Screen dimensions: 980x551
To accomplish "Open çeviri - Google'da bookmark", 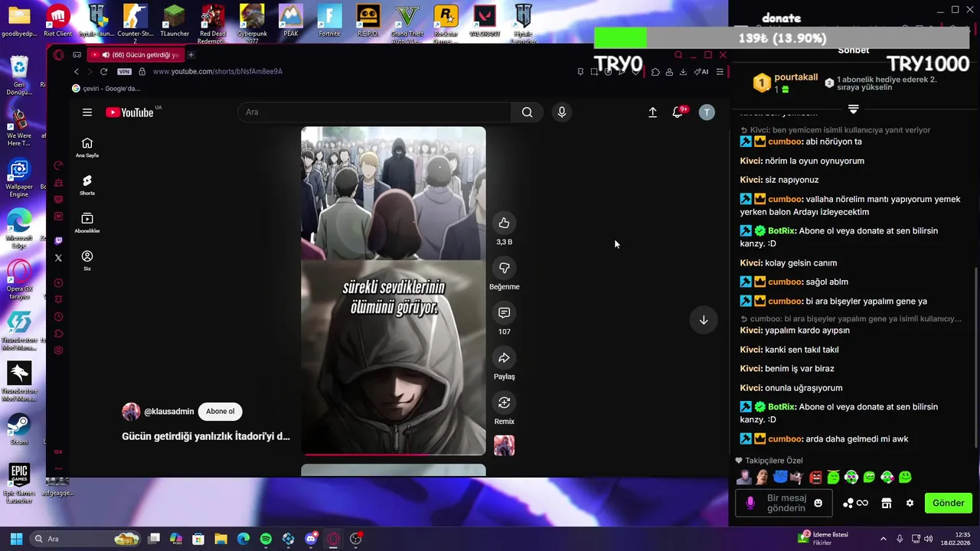I will [x=106, y=89].
